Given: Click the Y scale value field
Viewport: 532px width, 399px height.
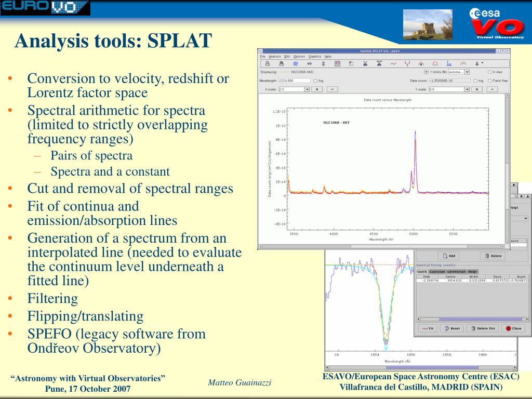Looking at the screenshot, I should coord(446,89).
